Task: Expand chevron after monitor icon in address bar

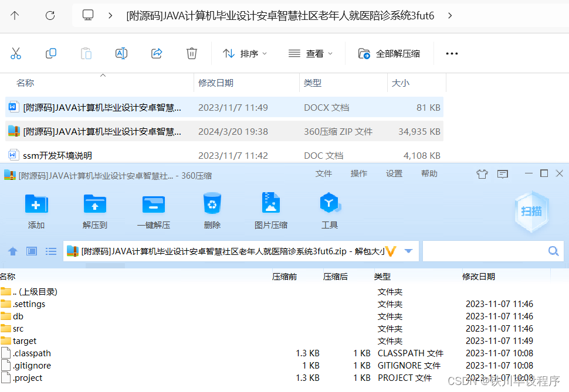Action: point(110,16)
